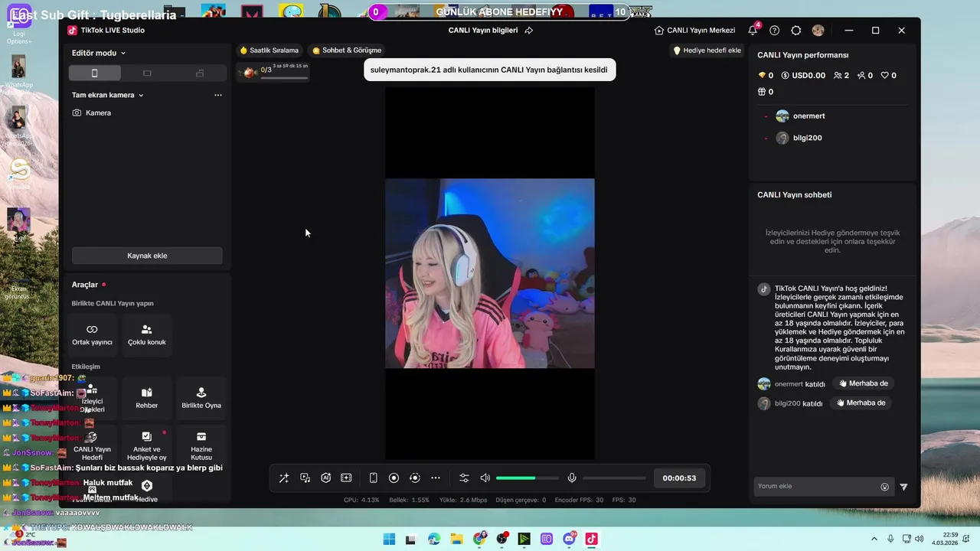Image resolution: width=980 pixels, height=551 pixels.
Task: Open the Rehber tool
Action: (147, 398)
